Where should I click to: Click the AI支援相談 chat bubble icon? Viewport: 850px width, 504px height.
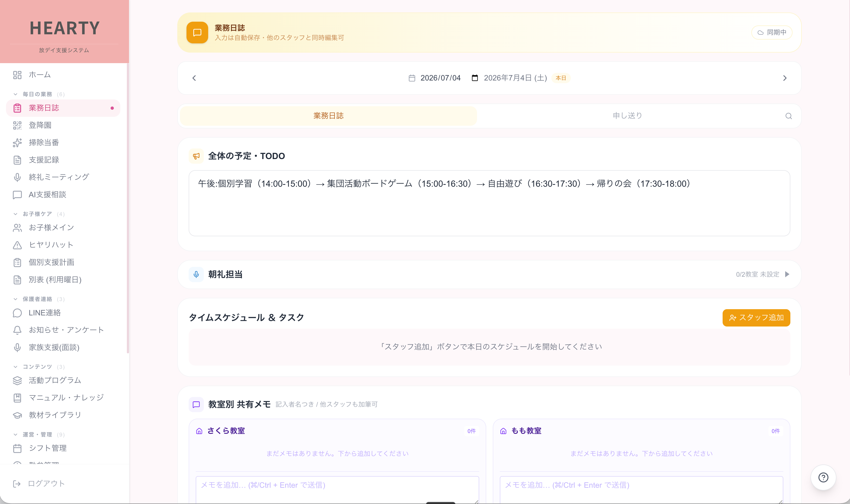coord(17,195)
